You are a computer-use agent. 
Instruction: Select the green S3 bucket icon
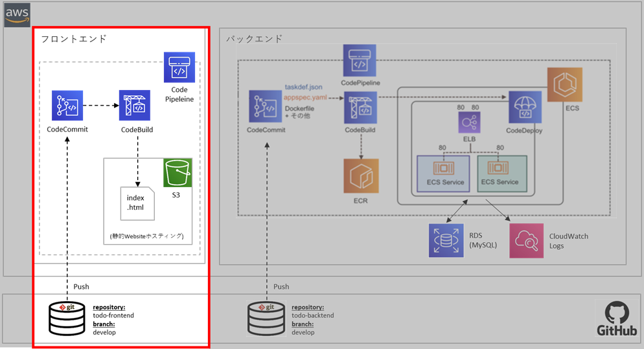coord(179,173)
